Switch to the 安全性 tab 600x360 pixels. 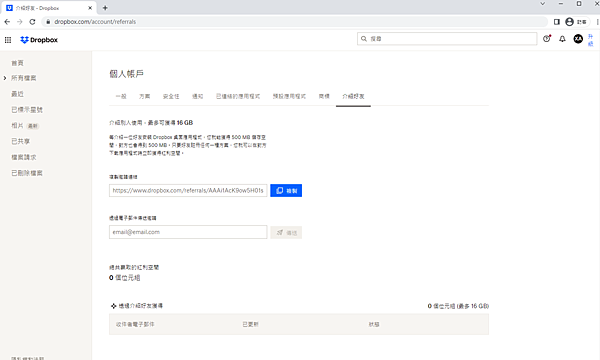coord(171,96)
